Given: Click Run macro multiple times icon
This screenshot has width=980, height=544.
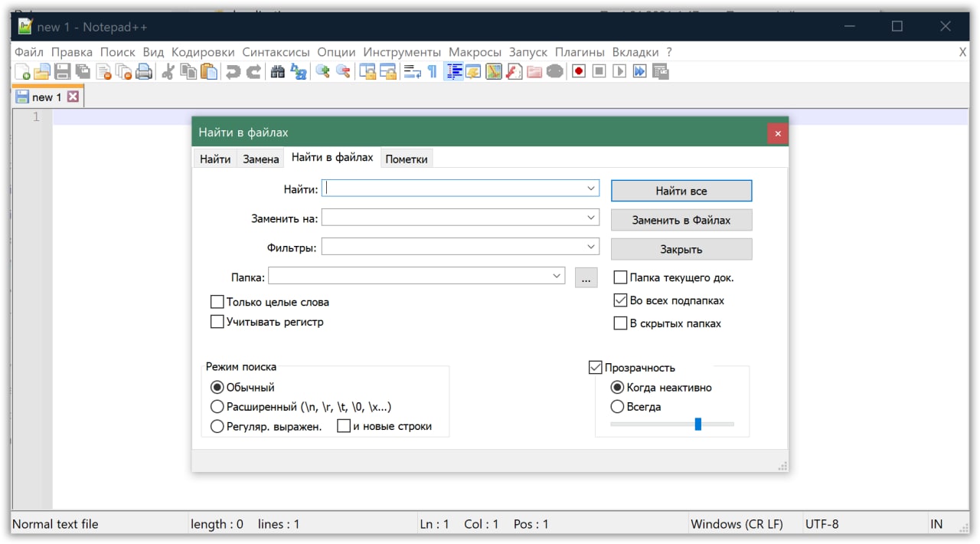Looking at the screenshot, I should pos(639,72).
